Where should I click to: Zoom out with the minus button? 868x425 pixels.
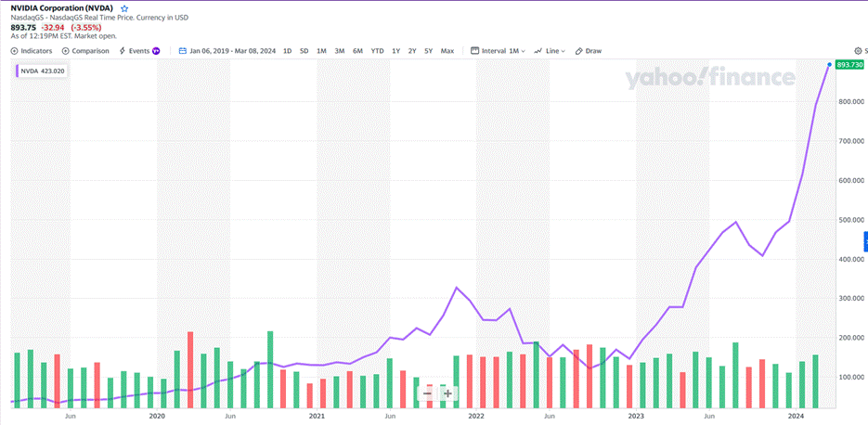point(427,393)
